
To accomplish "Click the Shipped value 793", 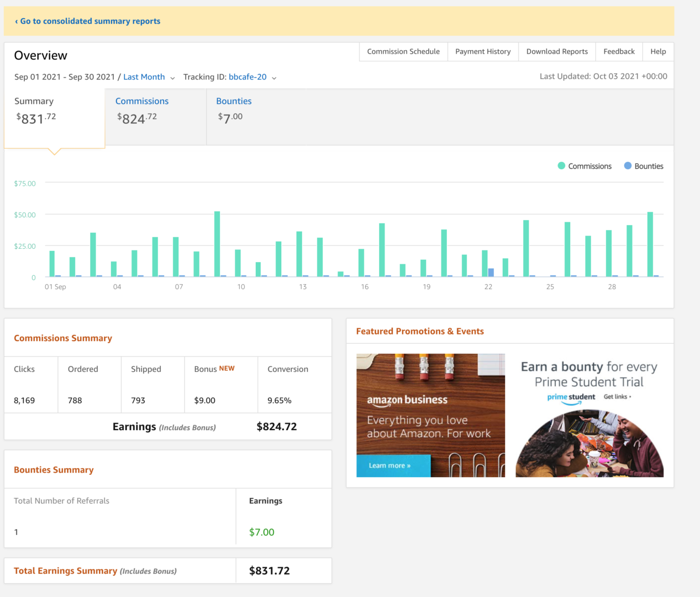I will coord(138,400).
